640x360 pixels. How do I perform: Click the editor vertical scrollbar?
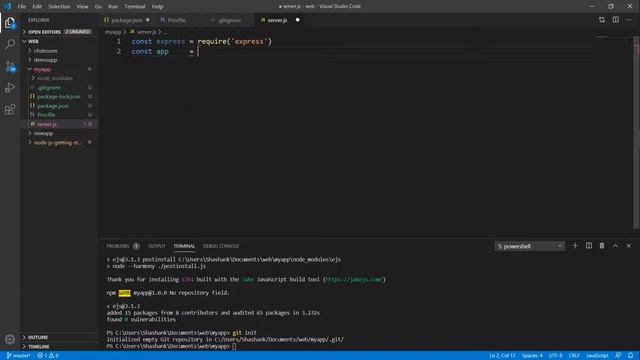click(x=636, y=133)
